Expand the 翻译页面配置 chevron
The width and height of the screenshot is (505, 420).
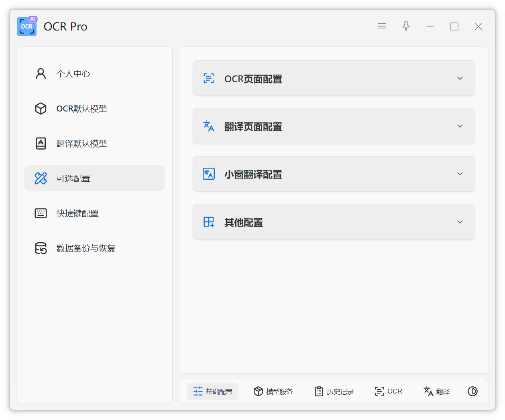pyautogui.click(x=460, y=126)
